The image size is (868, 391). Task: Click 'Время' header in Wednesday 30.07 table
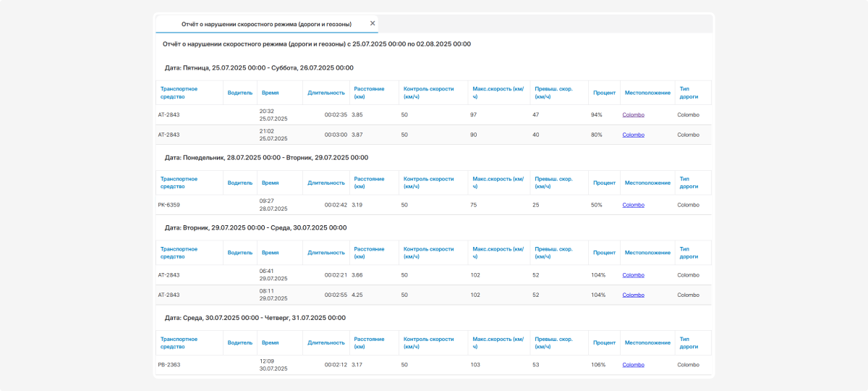coord(270,342)
